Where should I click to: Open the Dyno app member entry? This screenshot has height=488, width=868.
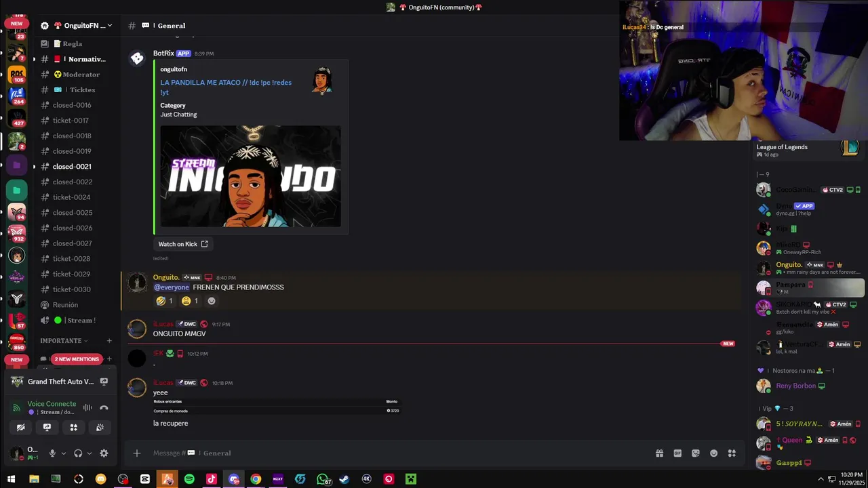click(x=807, y=209)
